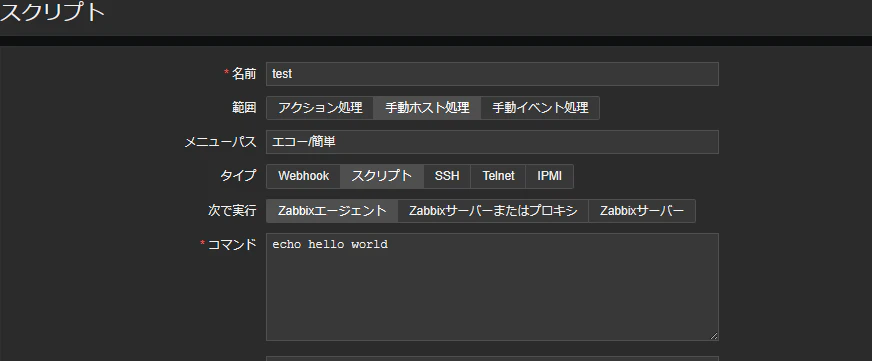Screen dimensions: 872x361
Task: Choose SSH as script type
Action: click(447, 176)
